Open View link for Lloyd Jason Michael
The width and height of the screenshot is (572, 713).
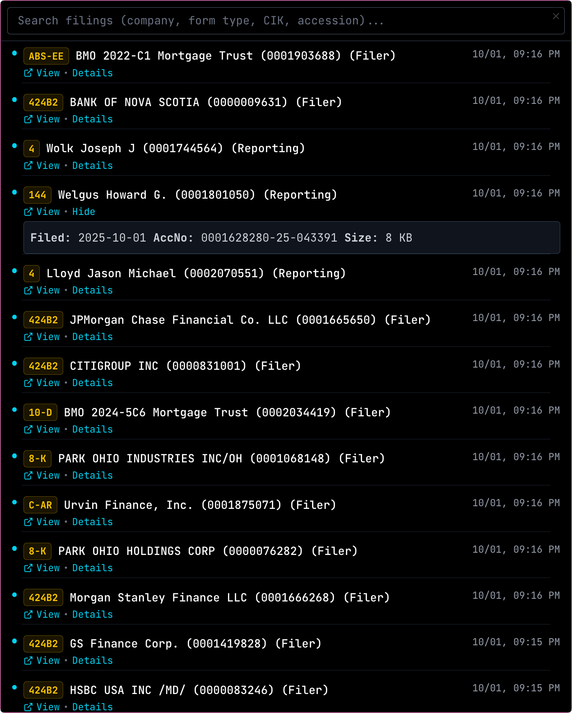(x=42, y=290)
